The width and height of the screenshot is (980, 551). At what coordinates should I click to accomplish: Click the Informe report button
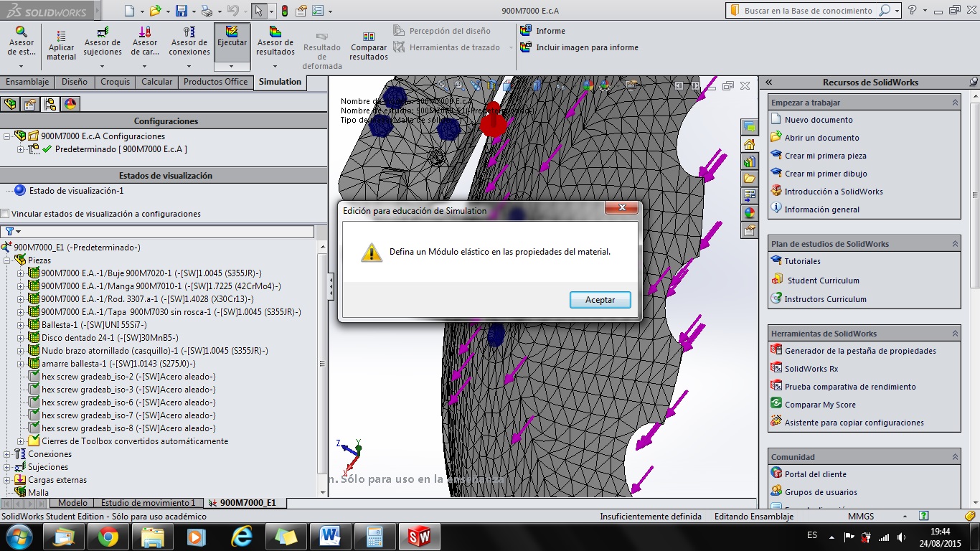543,31
